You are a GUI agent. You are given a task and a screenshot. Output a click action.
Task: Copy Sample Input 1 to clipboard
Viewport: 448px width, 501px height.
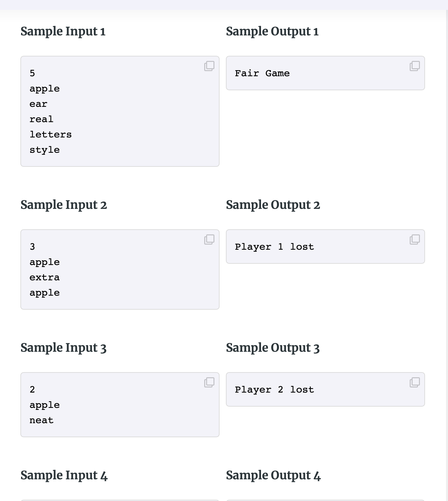[209, 66]
